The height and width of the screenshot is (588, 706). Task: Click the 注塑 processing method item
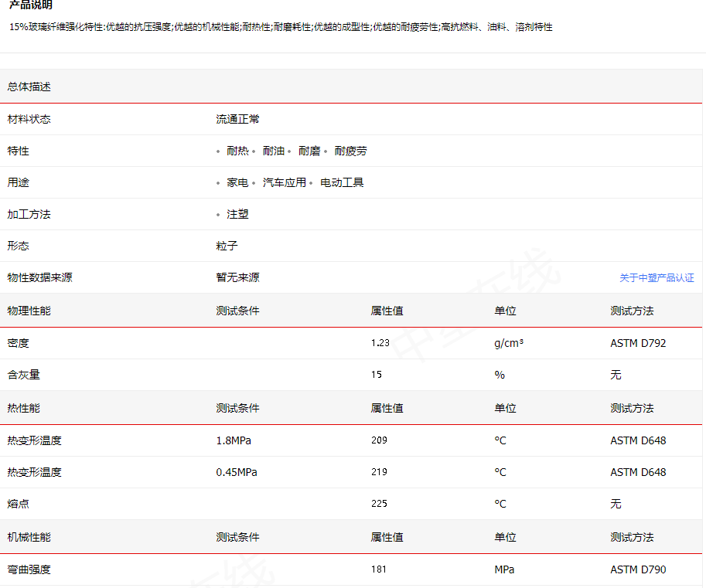pyautogui.click(x=237, y=214)
